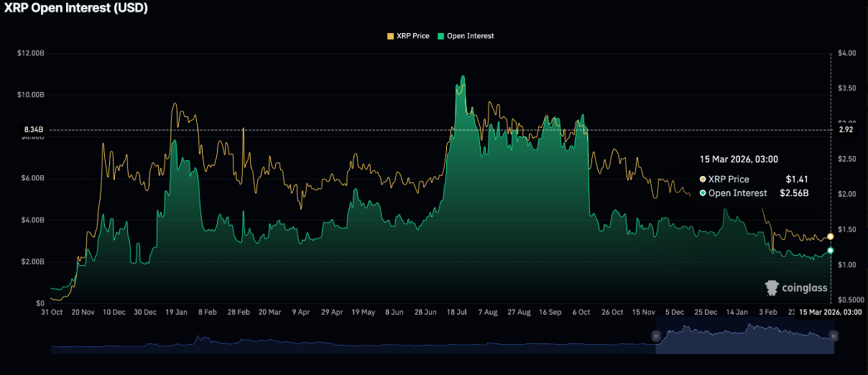Click the green Open Interest endpoint marker
The image size is (868, 375).
[x=831, y=250]
